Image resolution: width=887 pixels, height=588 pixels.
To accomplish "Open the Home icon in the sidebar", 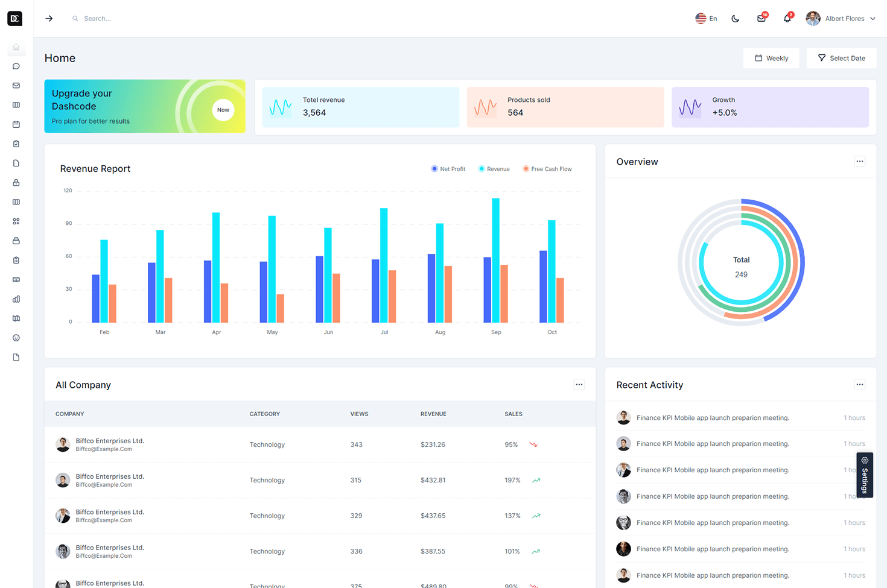I will click(16, 47).
